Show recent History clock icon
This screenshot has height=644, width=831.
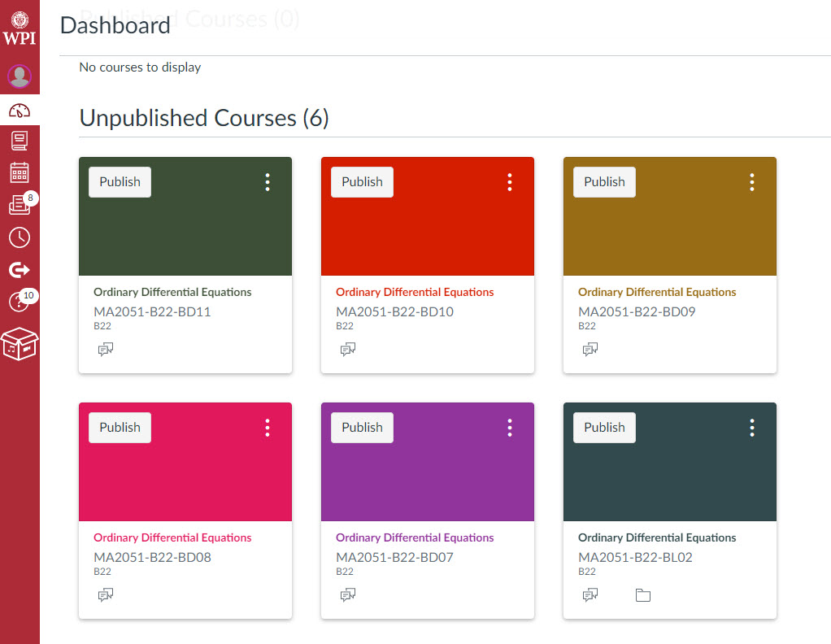(x=20, y=237)
